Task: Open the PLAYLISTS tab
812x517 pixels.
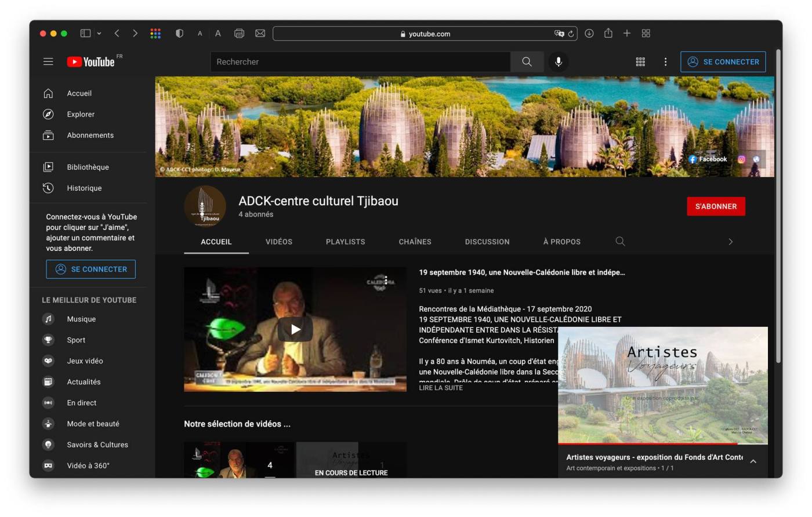Action: coord(345,242)
